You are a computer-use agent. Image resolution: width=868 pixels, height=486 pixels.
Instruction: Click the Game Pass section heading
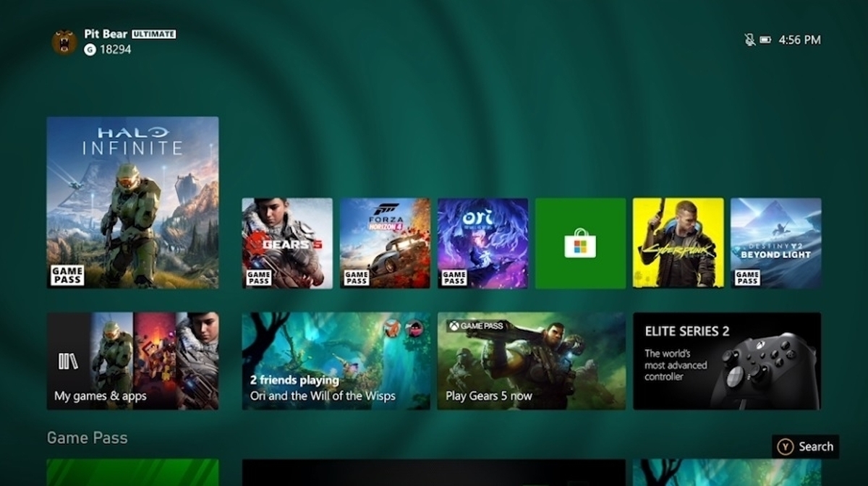pos(87,438)
